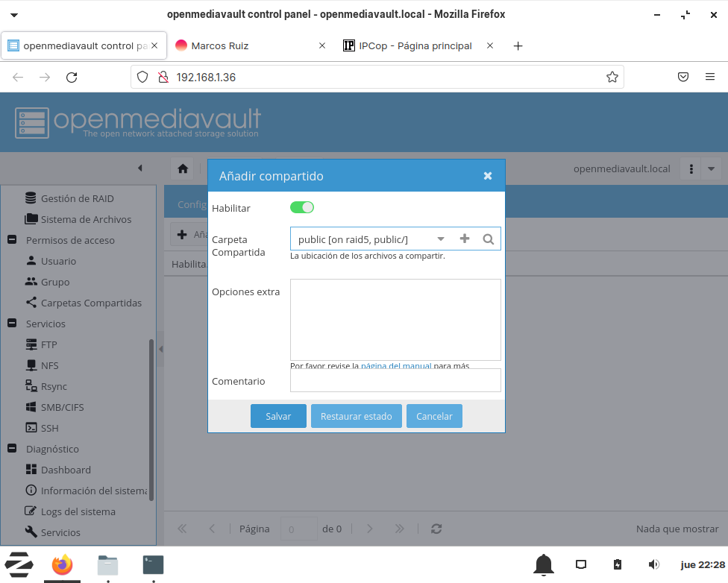
Task: Click the Restaurar estado button
Action: point(356,416)
